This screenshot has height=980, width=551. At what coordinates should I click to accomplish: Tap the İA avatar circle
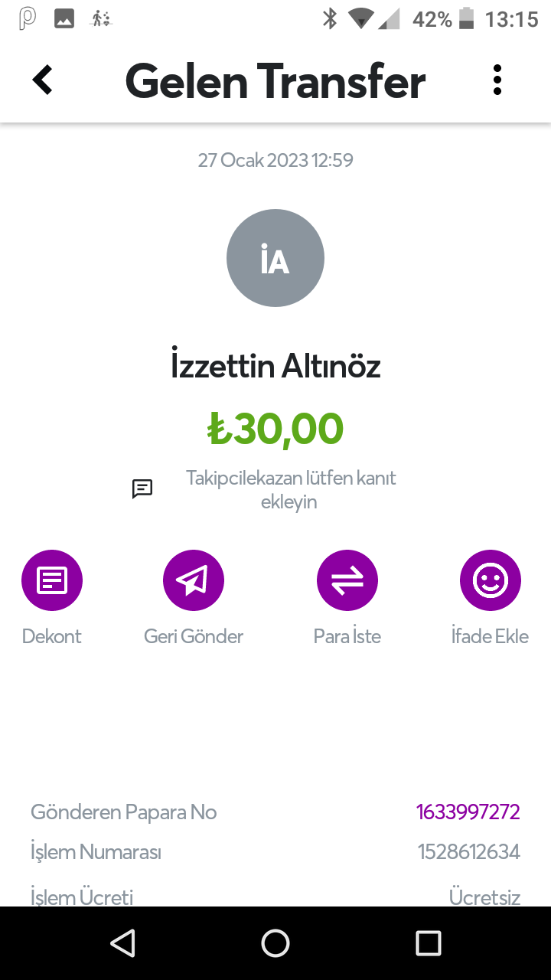point(275,258)
